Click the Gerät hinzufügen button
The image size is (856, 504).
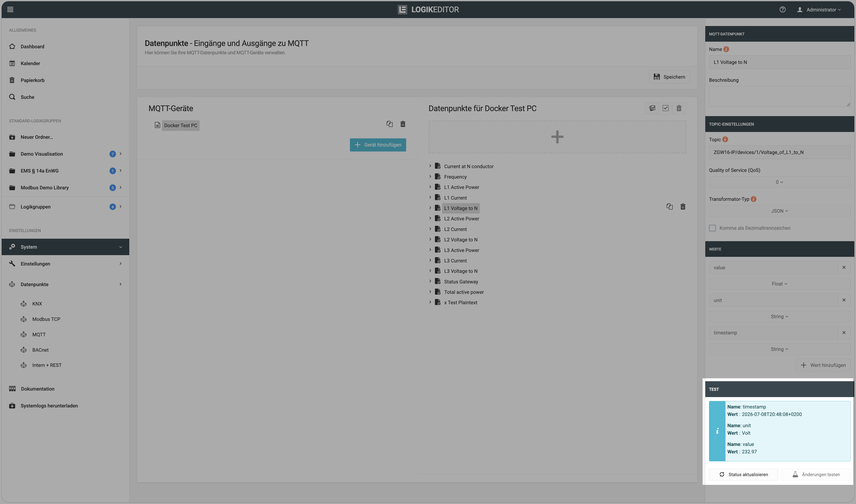(x=378, y=145)
